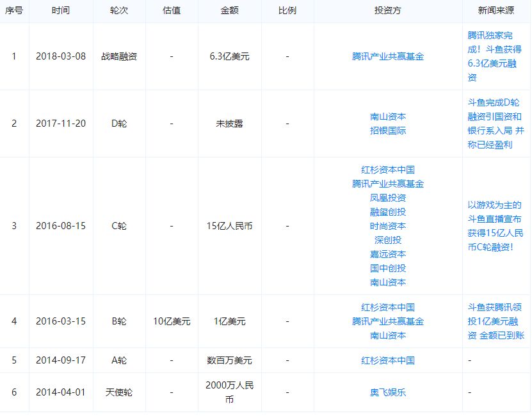The width and height of the screenshot is (532, 416).
Task: Select the 天使轮 round cell
Action: 119,392
